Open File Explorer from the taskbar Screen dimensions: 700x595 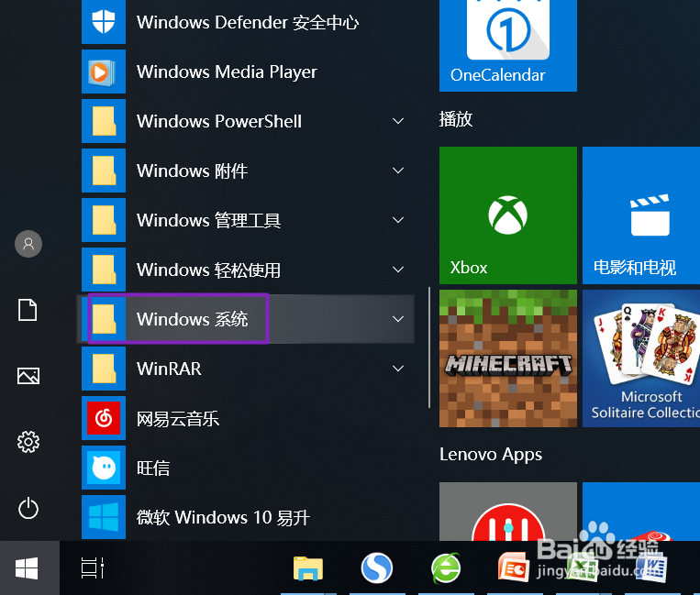(x=308, y=568)
